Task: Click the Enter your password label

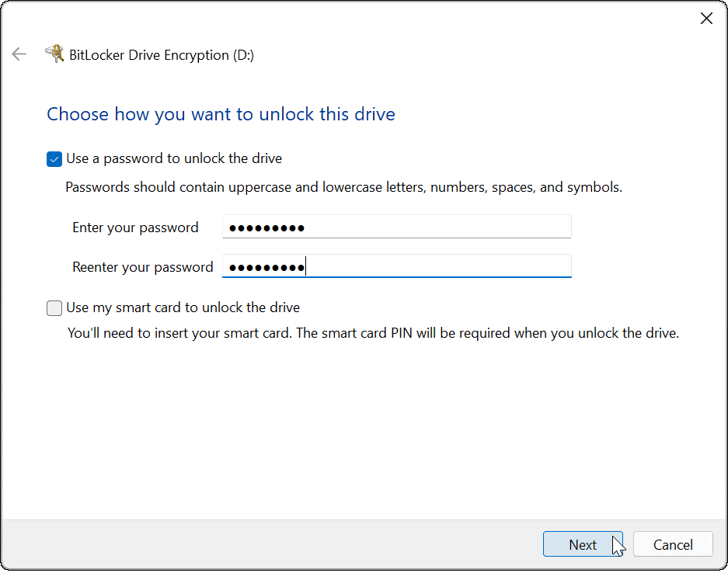Action: pos(135,227)
